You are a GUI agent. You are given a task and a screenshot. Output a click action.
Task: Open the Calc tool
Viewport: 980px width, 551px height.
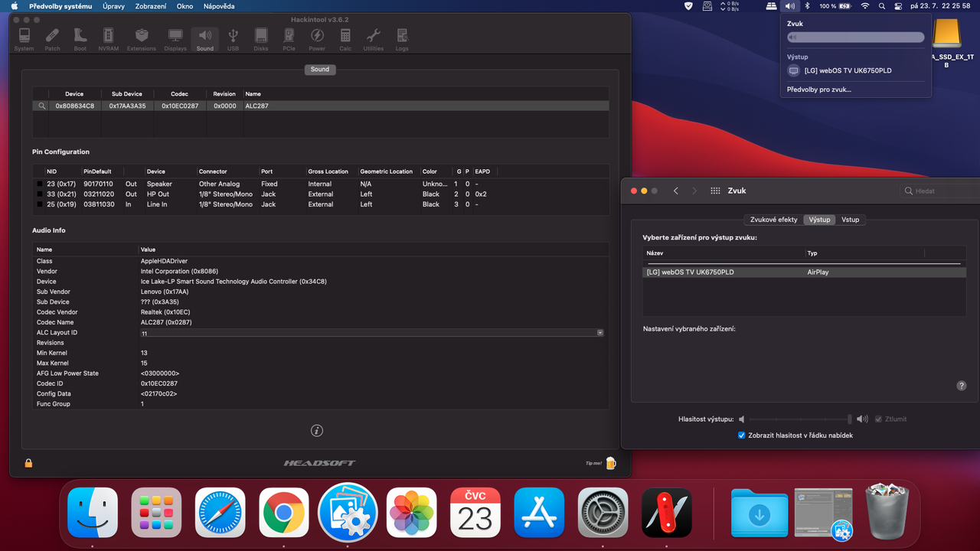345,39
